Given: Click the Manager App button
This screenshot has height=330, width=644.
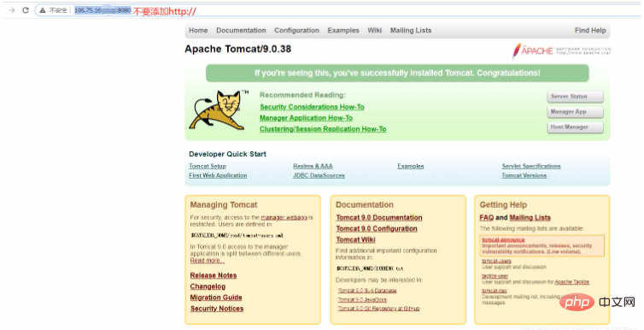Looking at the screenshot, I should pos(575,112).
